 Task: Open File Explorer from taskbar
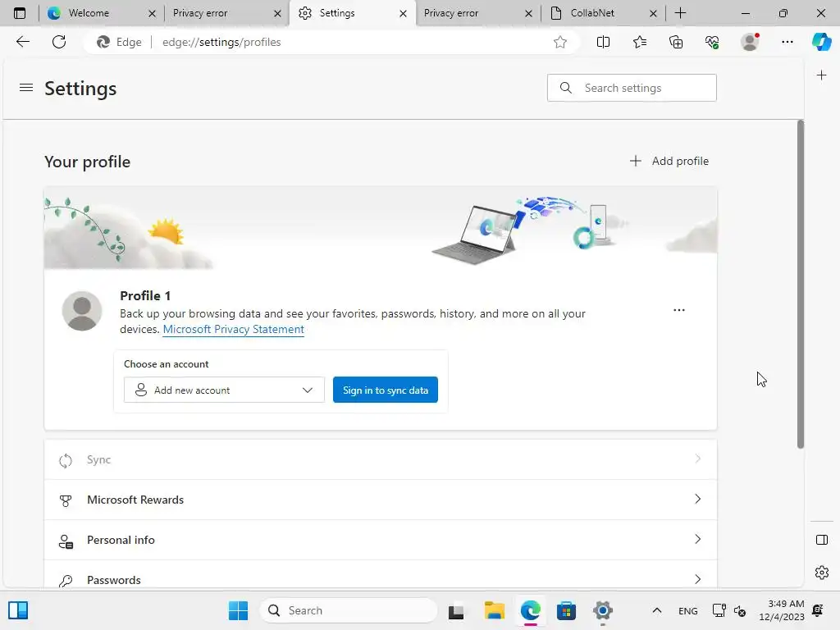pos(495,610)
